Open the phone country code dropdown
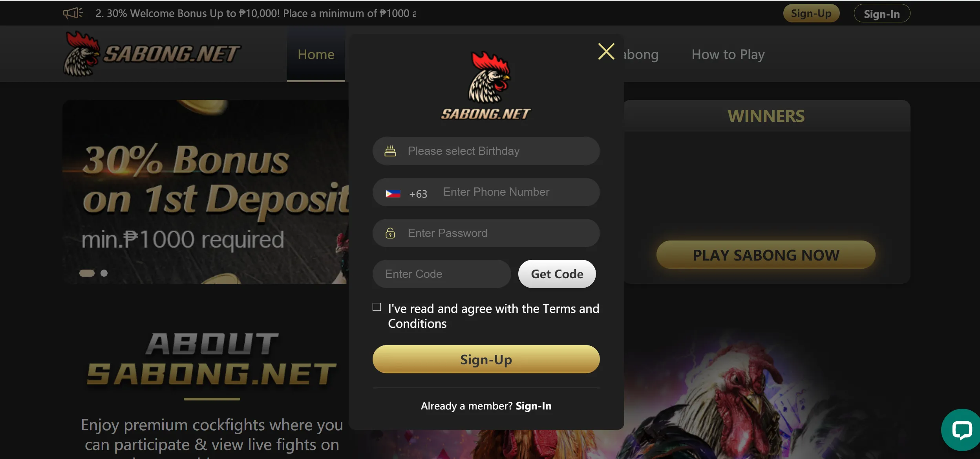This screenshot has width=980, height=459. tap(404, 192)
